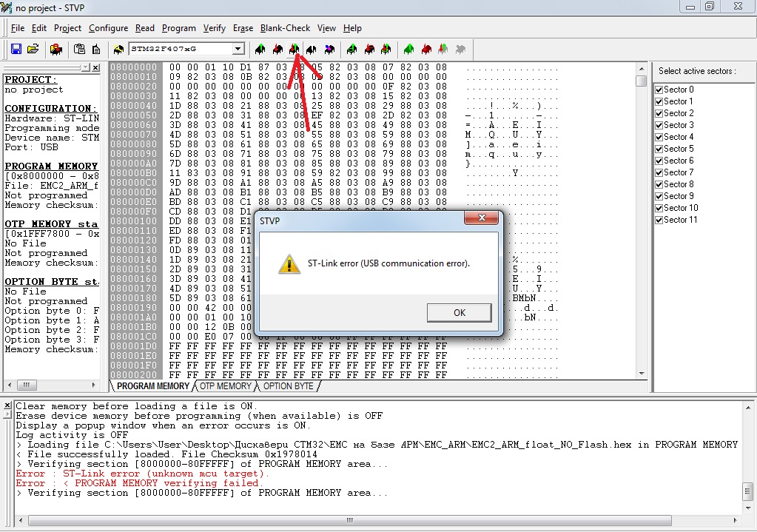Open the Configure menu

pos(109,28)
